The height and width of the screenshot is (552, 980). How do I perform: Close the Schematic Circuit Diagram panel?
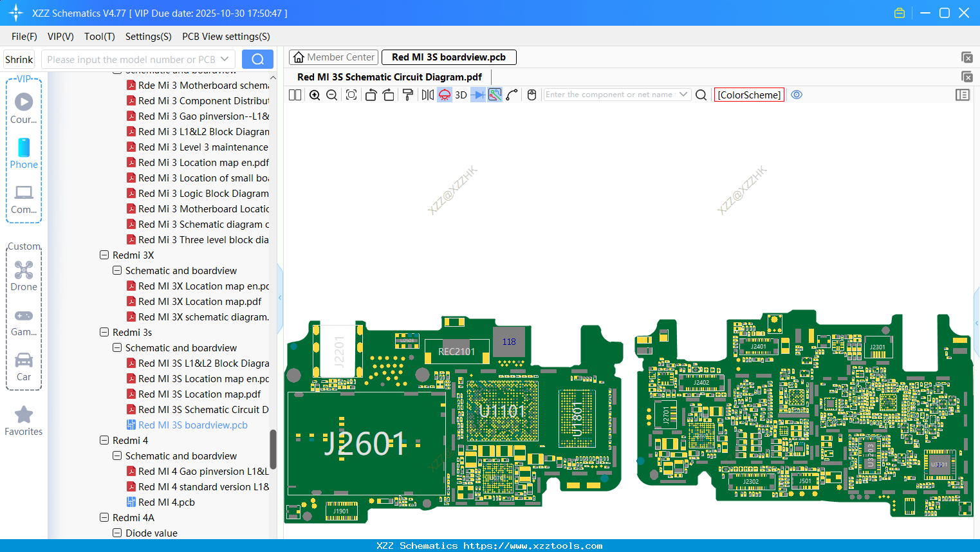tap(966, 77)
